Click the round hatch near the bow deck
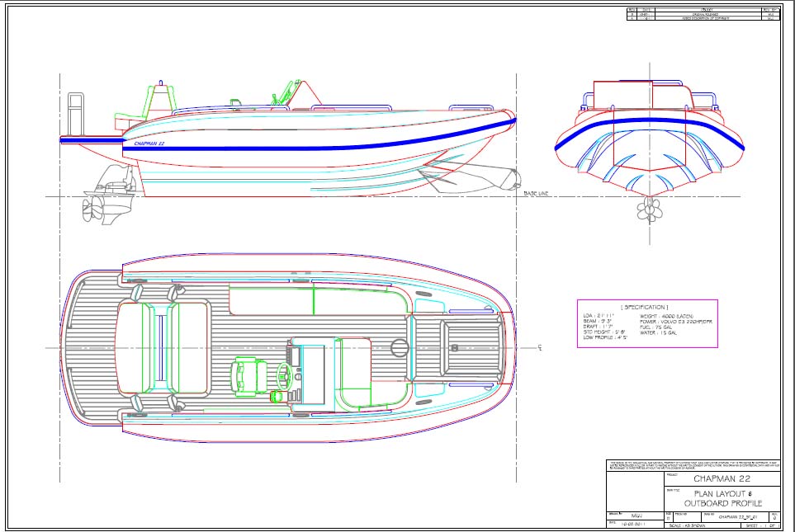This screenshot has width=795, height=532. [x=399, y=346]
